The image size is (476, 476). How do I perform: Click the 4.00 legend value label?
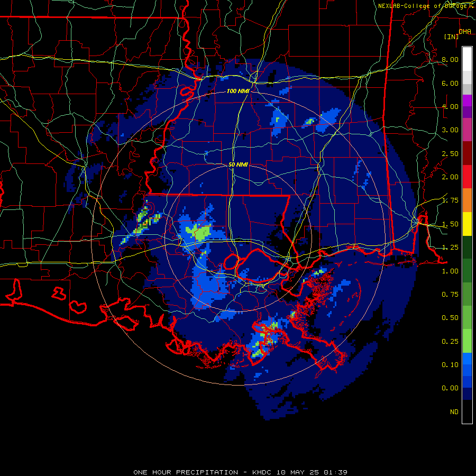point(450,106)
